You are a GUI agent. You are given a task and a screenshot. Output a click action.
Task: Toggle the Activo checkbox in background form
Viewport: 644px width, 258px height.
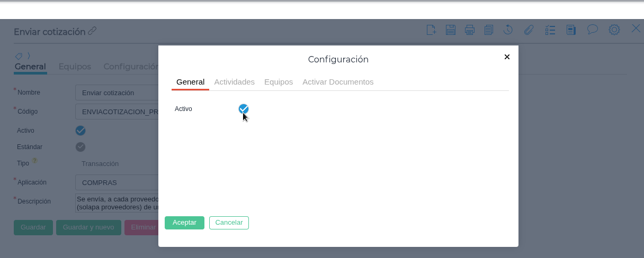click(x=80, y=131)
